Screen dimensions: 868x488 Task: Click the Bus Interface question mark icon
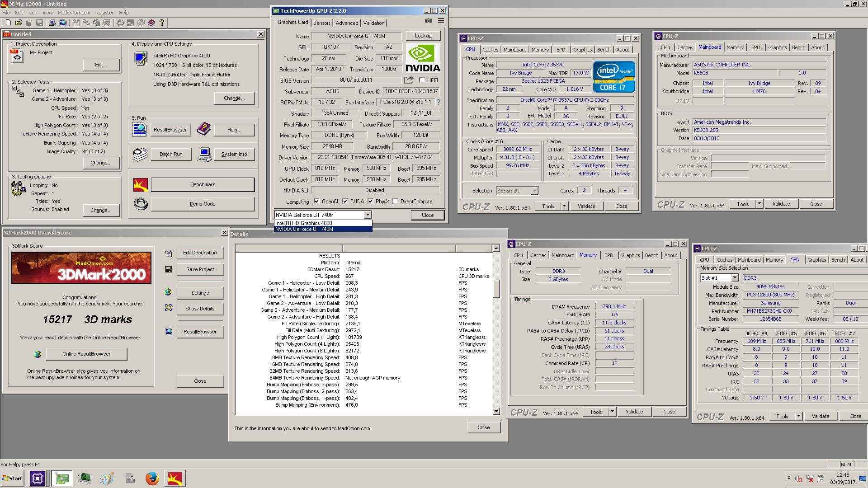click(438, 102)
